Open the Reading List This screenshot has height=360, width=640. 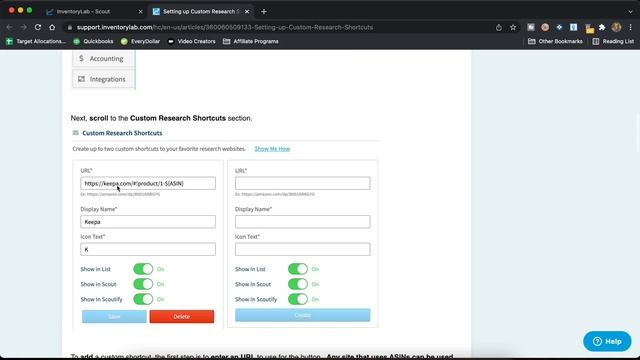[x=613, y=41]
